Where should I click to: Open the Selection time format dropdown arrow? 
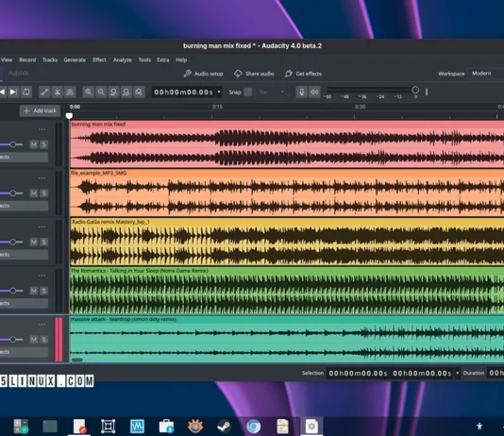coord(457,374)
